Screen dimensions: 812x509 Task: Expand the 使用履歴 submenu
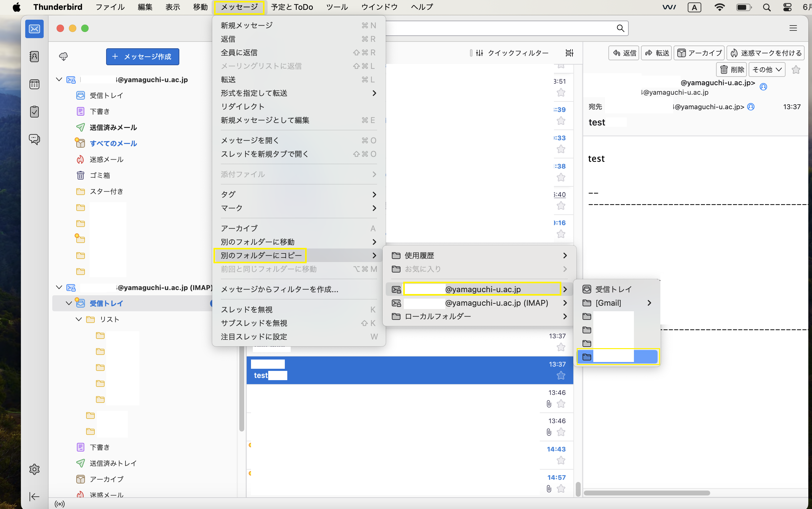point(480,256)
